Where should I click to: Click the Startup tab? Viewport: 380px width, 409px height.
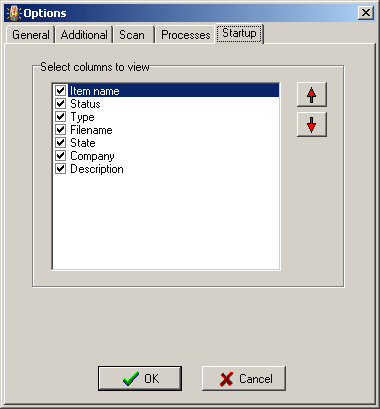(239, 33)
